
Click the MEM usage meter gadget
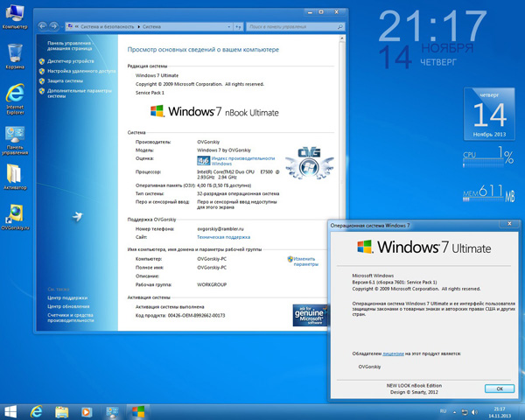coord(489,193)
